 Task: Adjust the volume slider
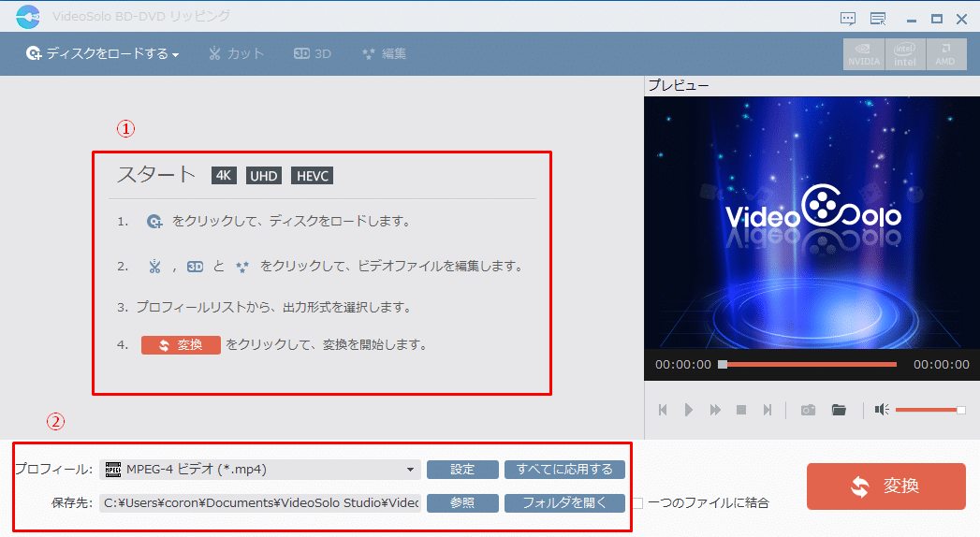[x=930, y=410]
